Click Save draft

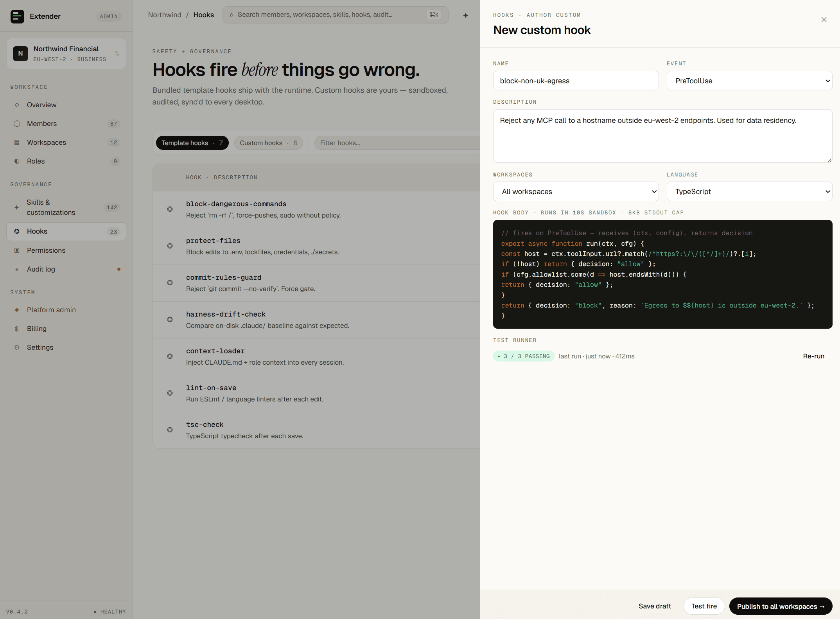(655, 606)
